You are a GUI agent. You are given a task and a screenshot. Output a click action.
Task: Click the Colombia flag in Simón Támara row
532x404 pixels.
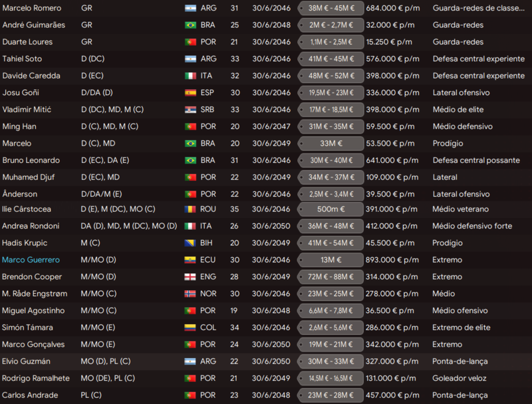190,328
